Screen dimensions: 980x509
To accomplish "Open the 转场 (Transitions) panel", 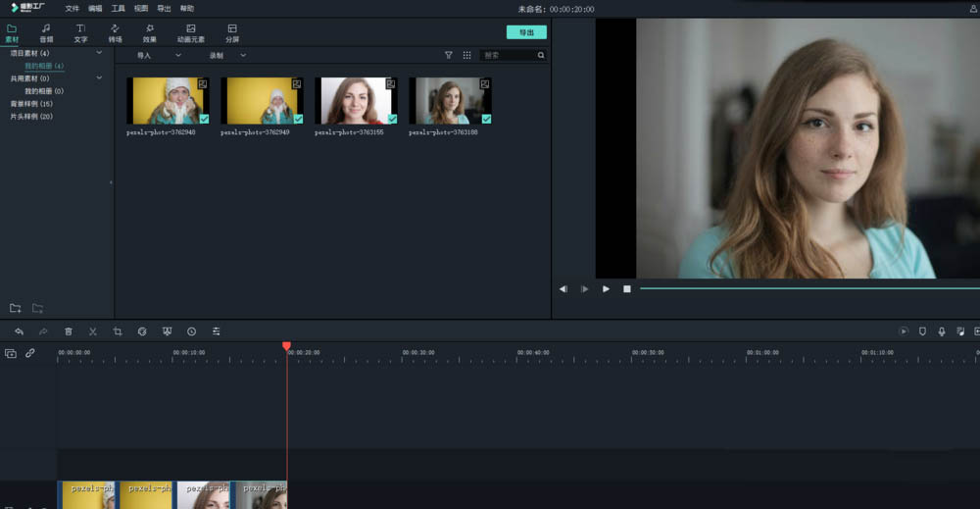I will coord(115,33).
